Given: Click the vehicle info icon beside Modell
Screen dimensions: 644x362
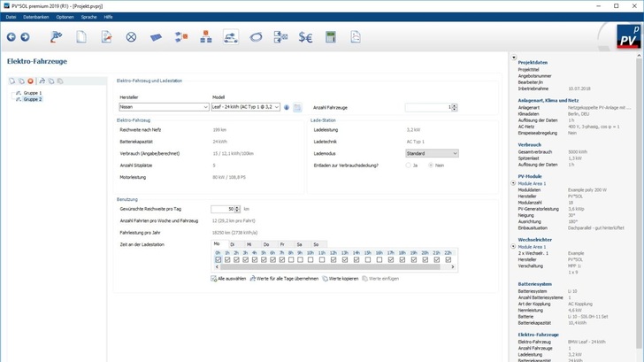Looking at the screenshot, I should pos(287,107).
